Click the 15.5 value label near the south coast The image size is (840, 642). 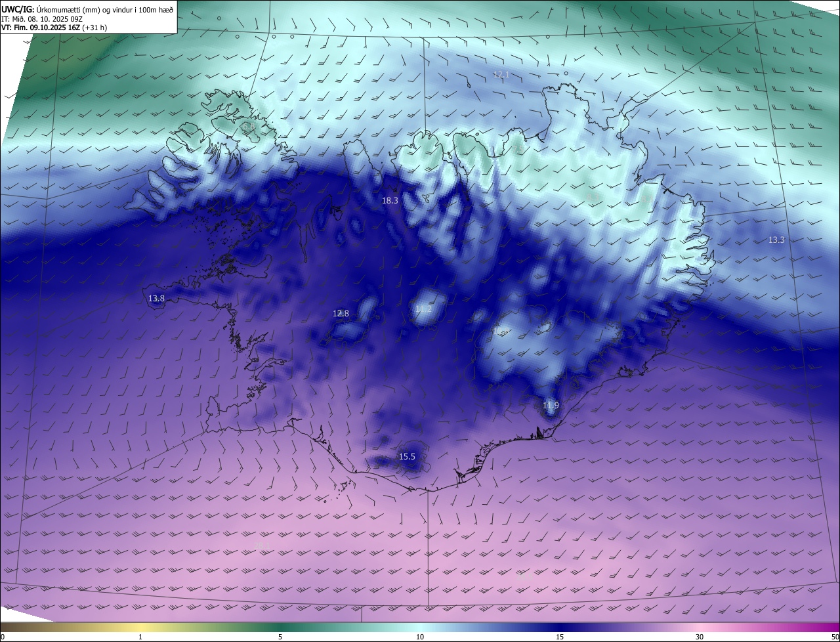point(407,457)
